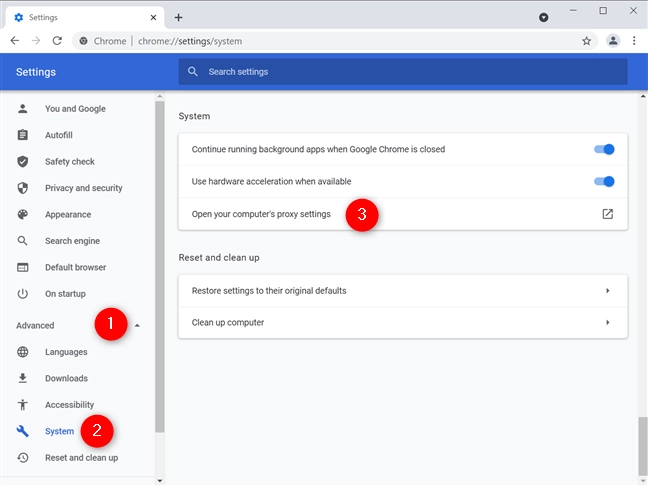648x486 pixels.
Task: Click the forward navigation arrow
Action: (36, 40)
